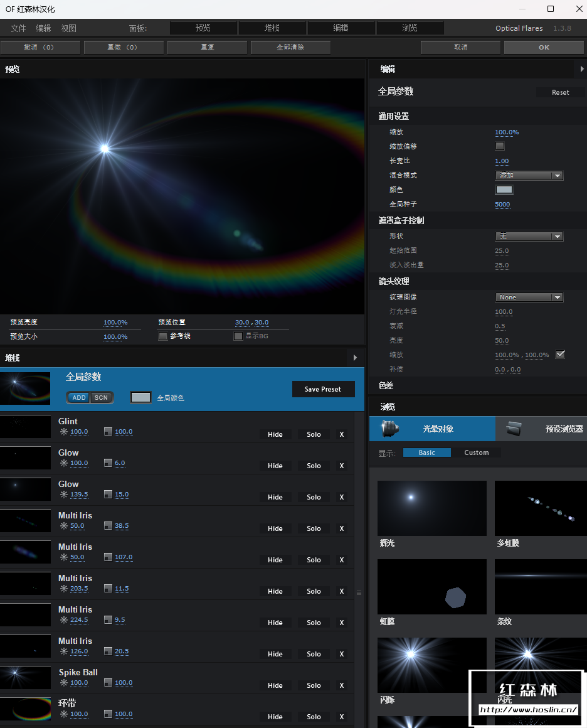Image resolution: width=587 pixels, height=728 pixels.
Task: Open the 纹理图像 None dropdown
Action: click(529, 297)
